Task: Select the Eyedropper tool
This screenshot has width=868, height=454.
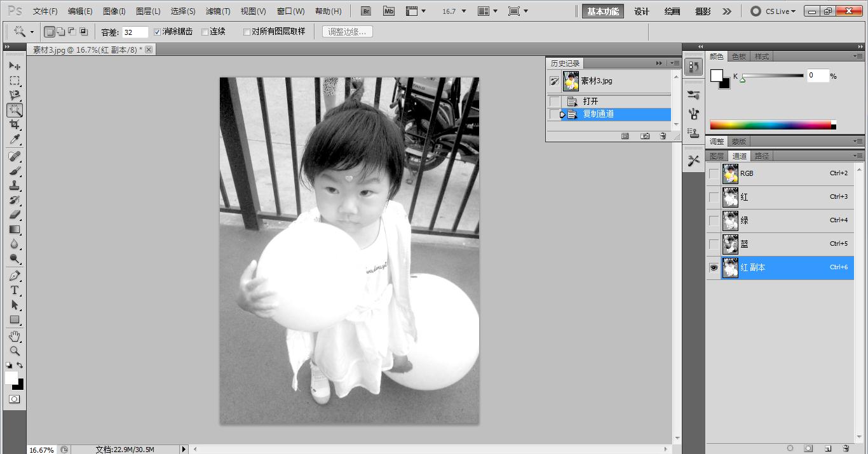Action: coord(14,139)
